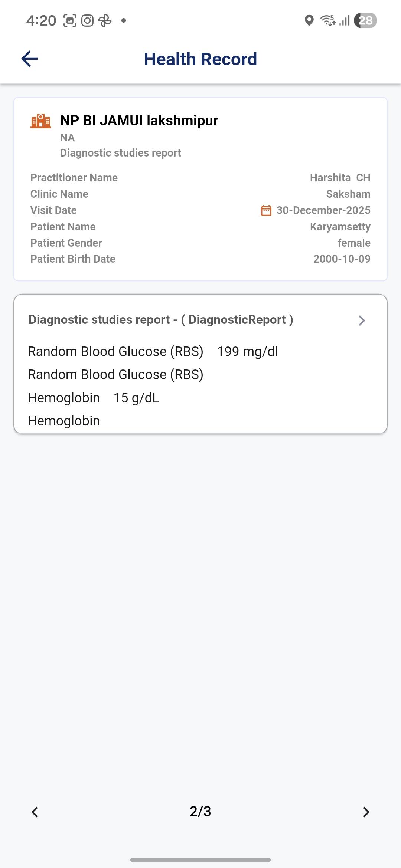Select the Random Blood Glucose 199 mg/dl result
The height and width of the screenshot is (868, 401).
click(x=153, y=352)
